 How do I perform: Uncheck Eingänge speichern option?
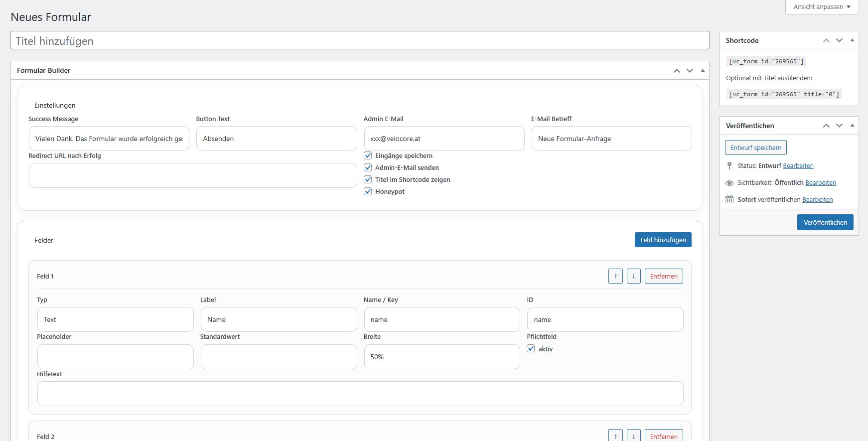(x=368, y=155)
